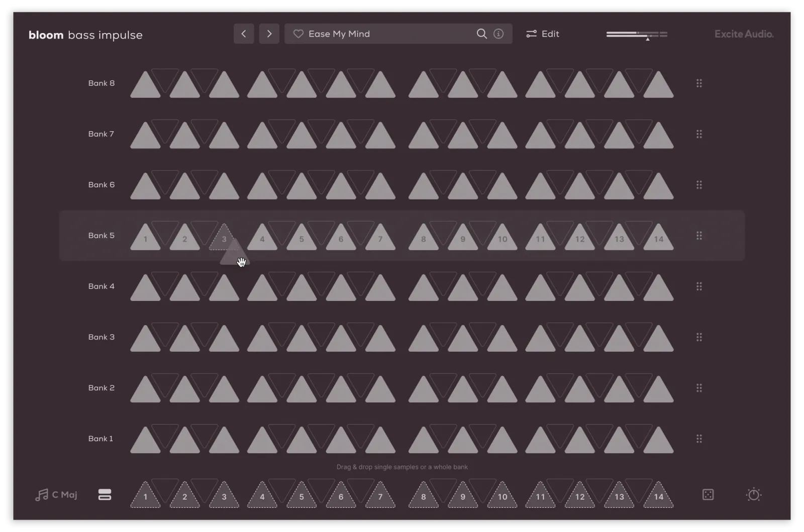Viewport: 804px width, 532px height.
Task: Grab the Bank 6 drag handle
Action: click(699, 185)
